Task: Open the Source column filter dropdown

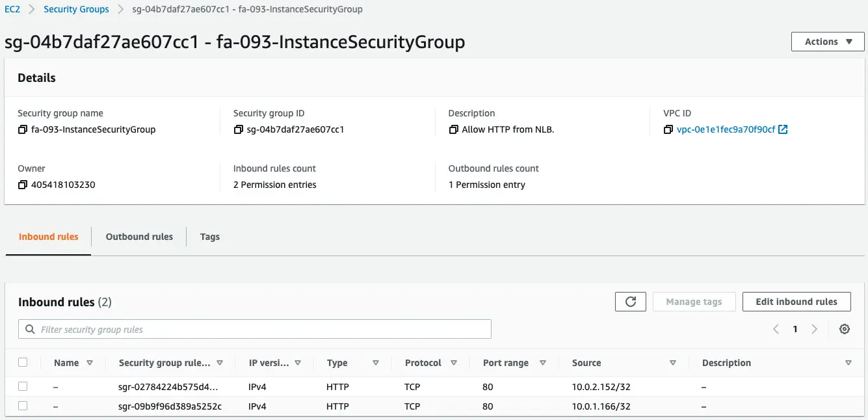Action: [x=674, y=363]
